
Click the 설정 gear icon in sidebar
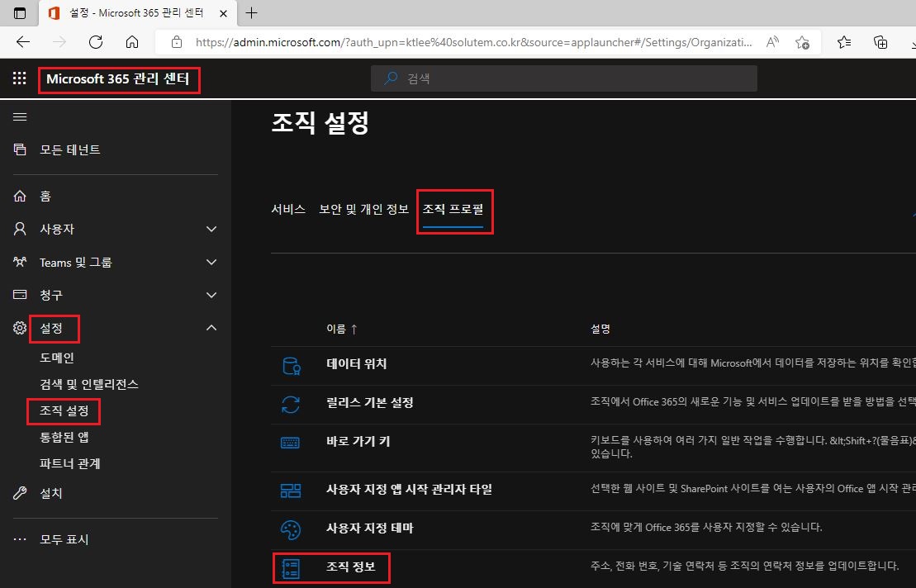(20, 328)
